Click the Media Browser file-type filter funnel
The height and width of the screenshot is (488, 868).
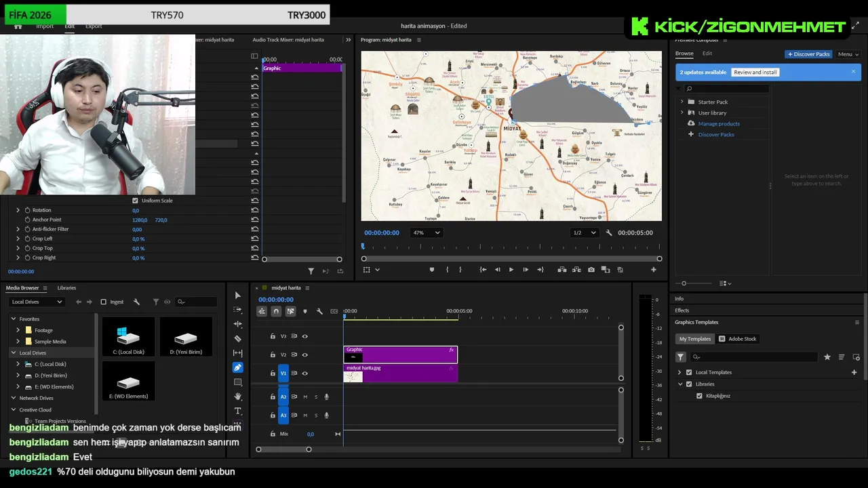155,302
